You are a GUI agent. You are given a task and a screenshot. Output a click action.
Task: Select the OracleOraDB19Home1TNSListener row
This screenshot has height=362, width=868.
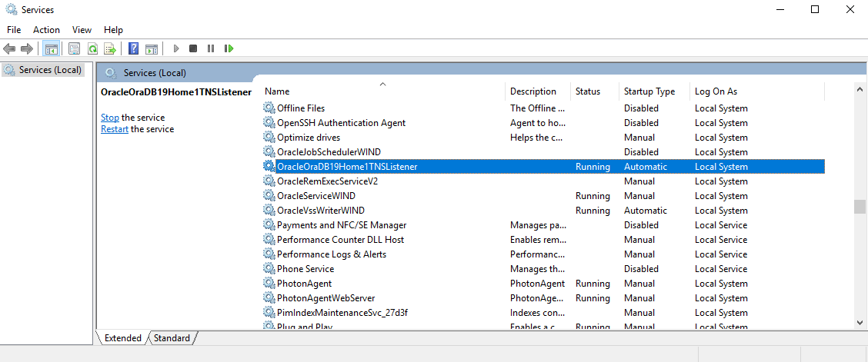pos(543,166)
